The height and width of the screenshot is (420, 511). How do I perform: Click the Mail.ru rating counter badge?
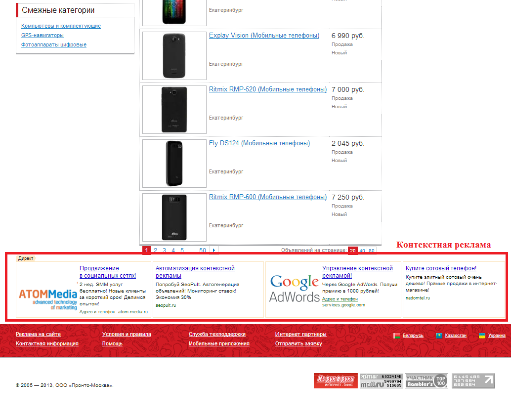tap(382, 380)
